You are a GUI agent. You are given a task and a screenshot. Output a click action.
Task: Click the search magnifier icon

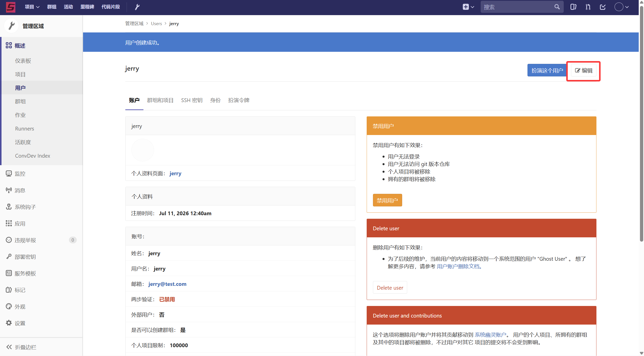pos(557,7)
